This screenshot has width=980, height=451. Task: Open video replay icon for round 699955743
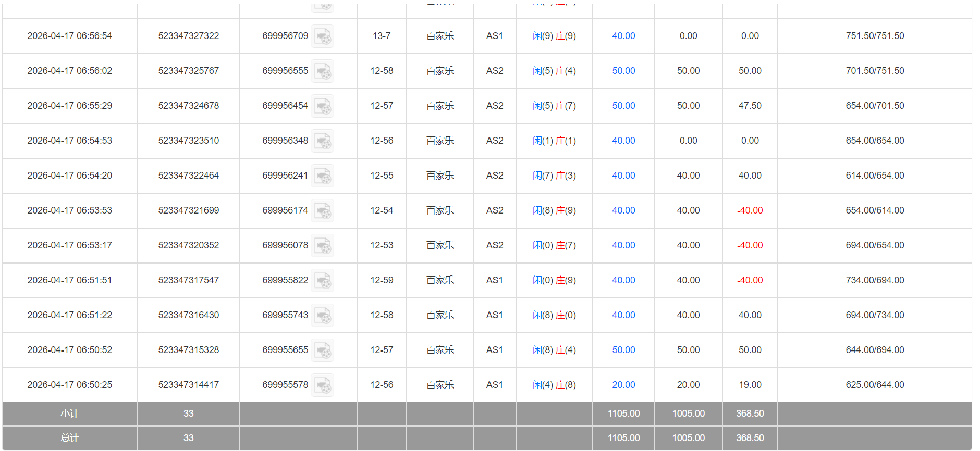pos(322,316)
